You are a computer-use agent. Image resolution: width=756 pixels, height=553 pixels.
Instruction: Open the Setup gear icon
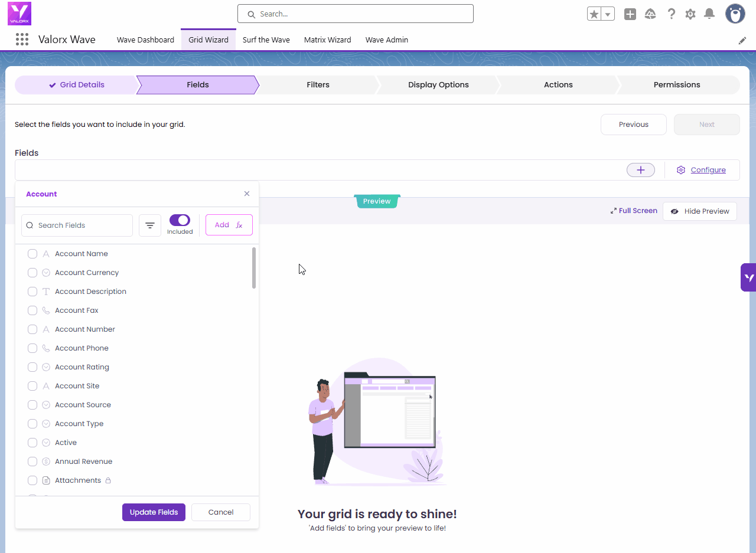pyautogui.click(x=690, y=14)
